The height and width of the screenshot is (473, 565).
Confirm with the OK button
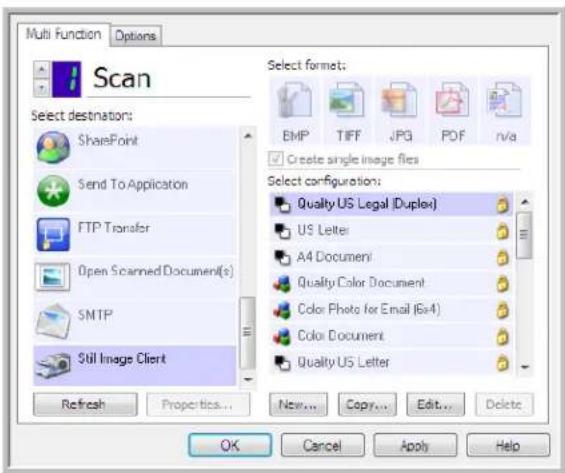click(230, 445)
